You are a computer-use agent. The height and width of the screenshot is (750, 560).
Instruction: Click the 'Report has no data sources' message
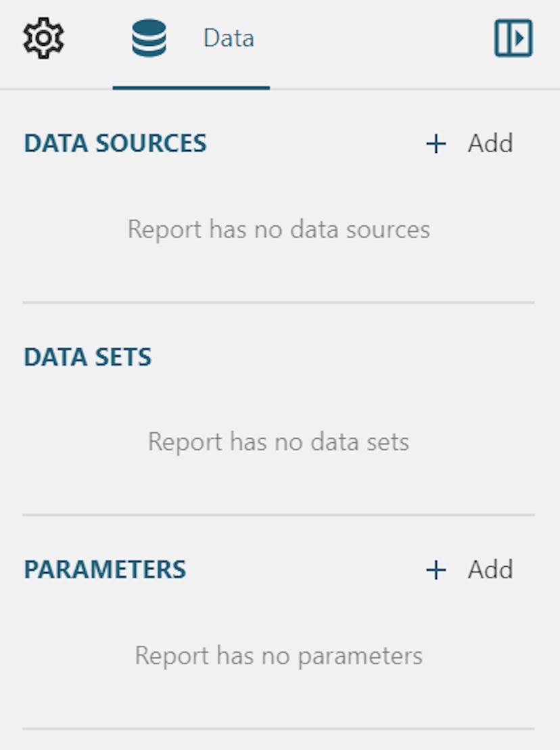point(279,229)
